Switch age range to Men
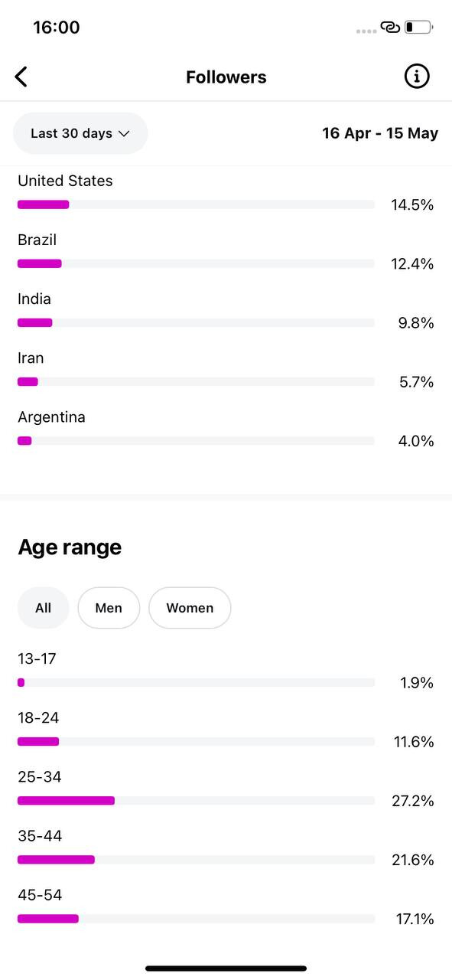Image resolution: width=452 pixels, height=980 pixels. [109, 608]
